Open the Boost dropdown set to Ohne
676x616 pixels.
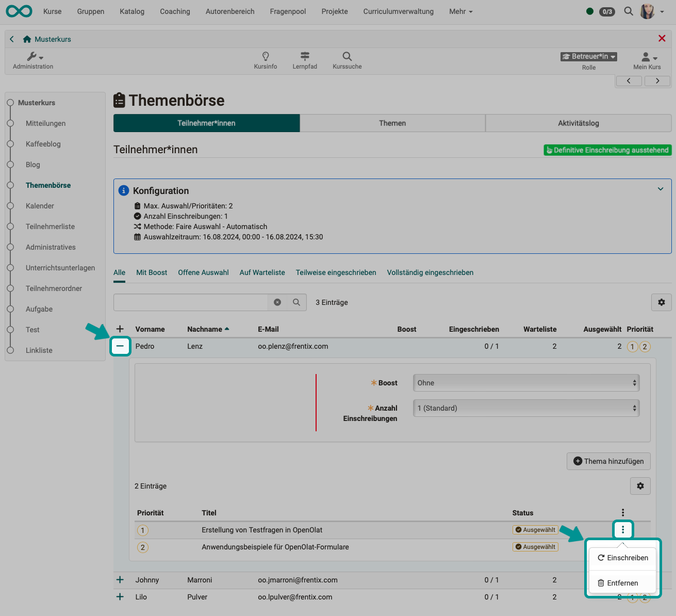pyautogui.click(x=525, y=383)
